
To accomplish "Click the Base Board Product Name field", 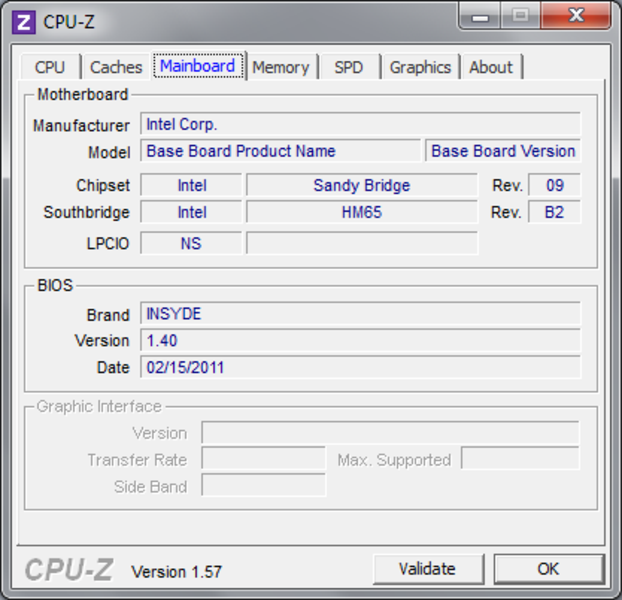I will pos(280,151).
